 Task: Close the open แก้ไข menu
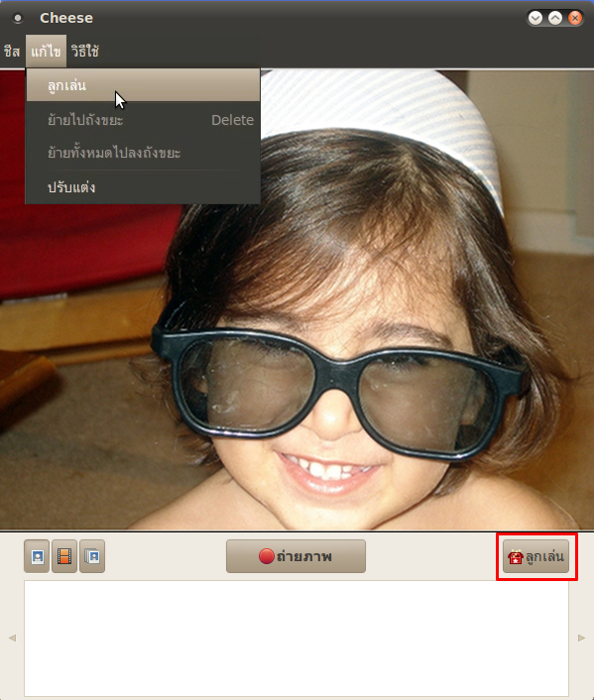point(46,52)
